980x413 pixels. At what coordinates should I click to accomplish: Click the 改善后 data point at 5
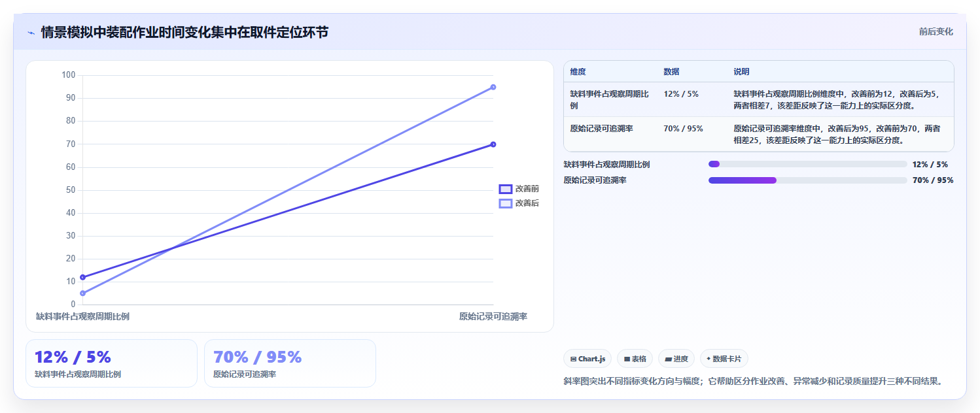[82, 293]
